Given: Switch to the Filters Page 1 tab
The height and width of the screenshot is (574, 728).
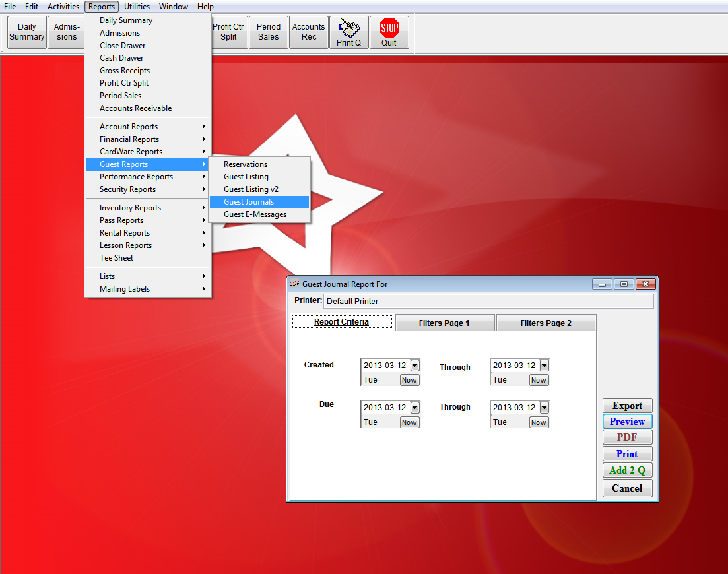Looking at the screenshot, I should (444, 322).
